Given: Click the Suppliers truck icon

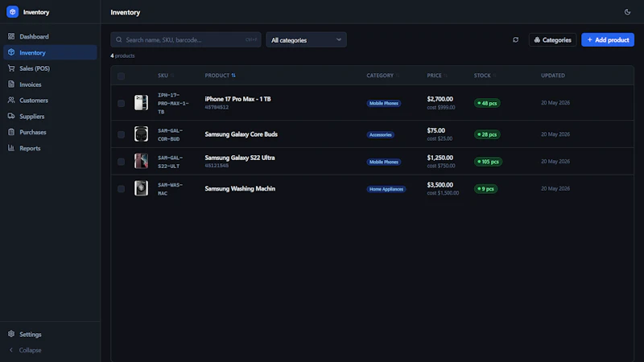Looking at the screenshot, I should tap(11, 116).
